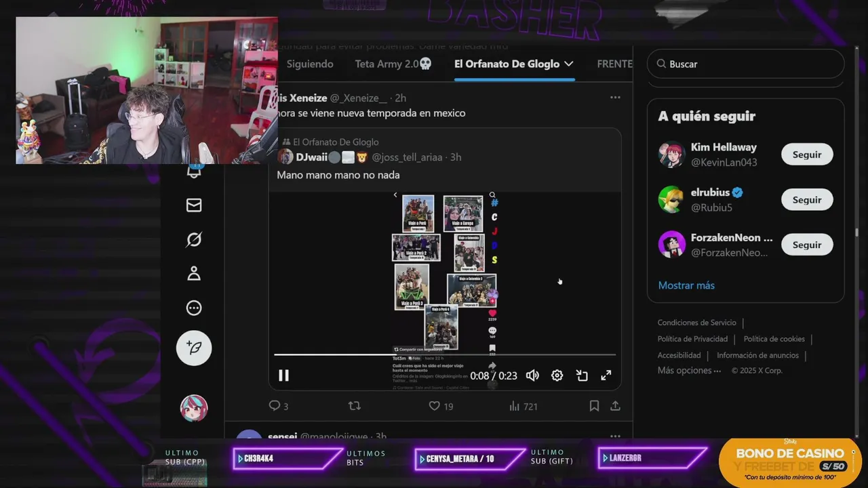Image resolution: width=868 pixels, height=488 pixels.
Task: Open Política de Privacidad link
Action: point(692,339)
